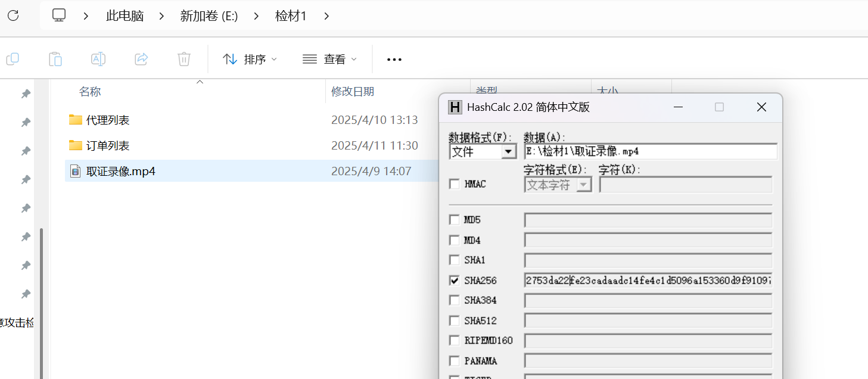Expand chevron after 此电脑 in address bar
This screenshot has height=379, width=868.
click(161, 16)
